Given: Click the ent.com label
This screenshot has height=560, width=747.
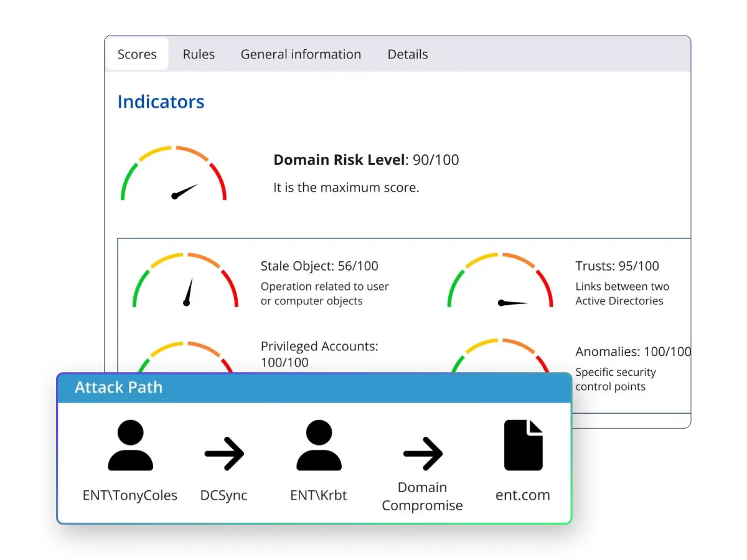Looking at the screenshot, I should point(523,496).
